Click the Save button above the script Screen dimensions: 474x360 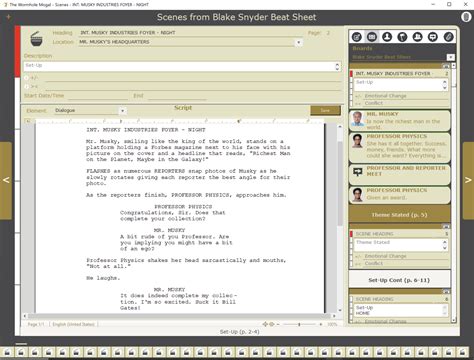point(325,110)
